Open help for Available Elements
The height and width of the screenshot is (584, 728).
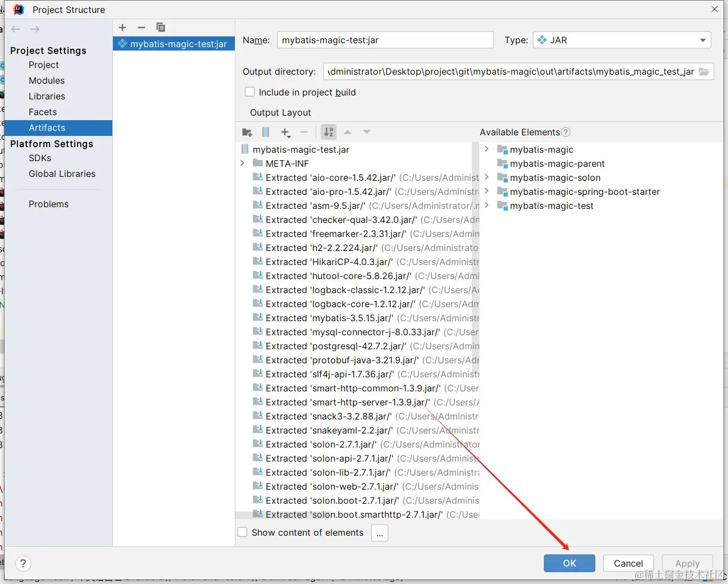[x=566, y=133]
